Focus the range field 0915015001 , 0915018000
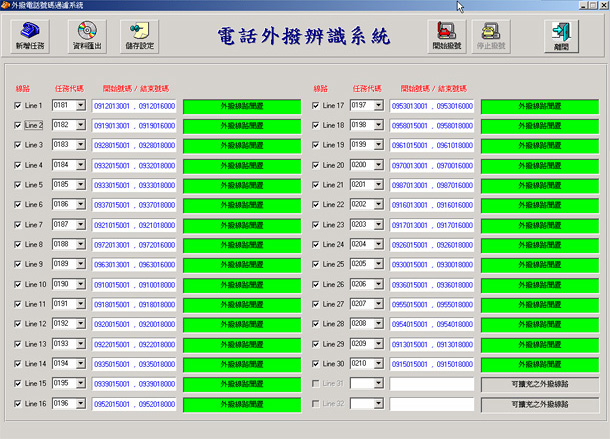610x439 pixels. 432,364
